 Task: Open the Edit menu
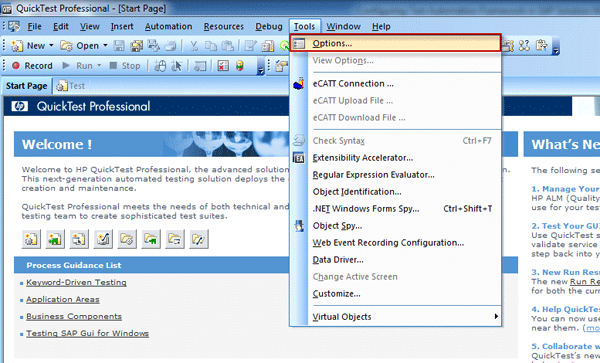(60, 26)
